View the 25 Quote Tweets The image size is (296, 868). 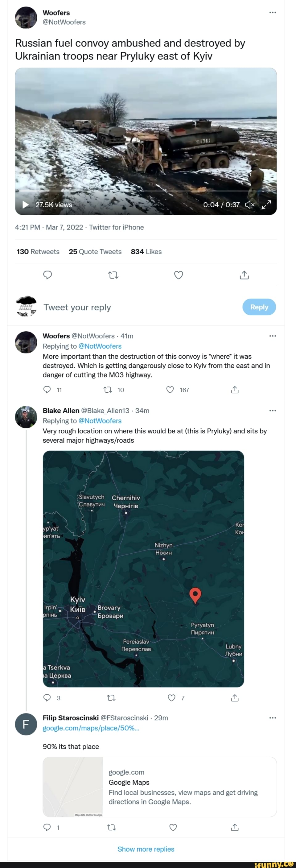95,252
